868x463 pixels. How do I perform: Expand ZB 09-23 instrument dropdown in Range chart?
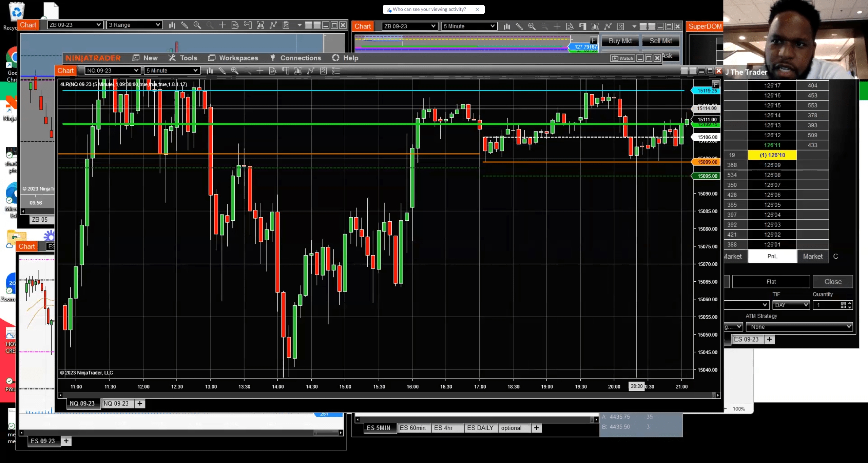coord(75,25)
